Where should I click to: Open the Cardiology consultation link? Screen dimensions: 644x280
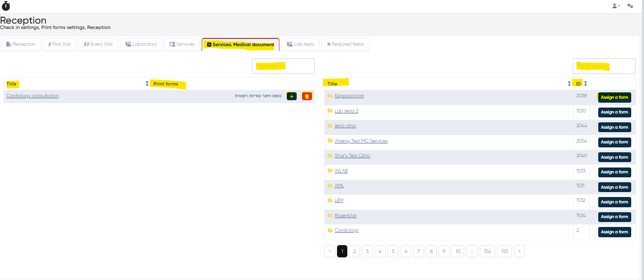tap(32, 96)
